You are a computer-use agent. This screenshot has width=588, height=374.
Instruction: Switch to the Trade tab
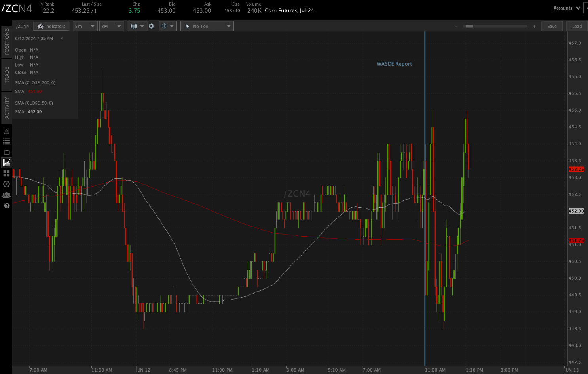tap(6, 74)
